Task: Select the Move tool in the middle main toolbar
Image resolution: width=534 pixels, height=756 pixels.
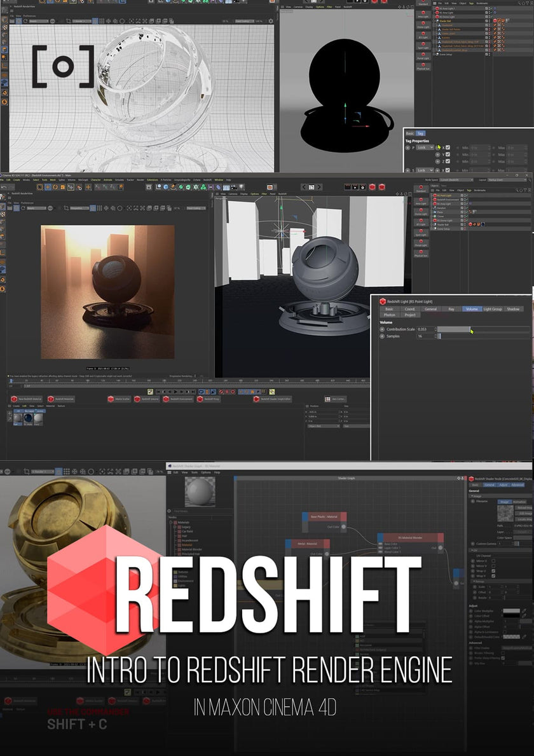Action: click(48, 187)
